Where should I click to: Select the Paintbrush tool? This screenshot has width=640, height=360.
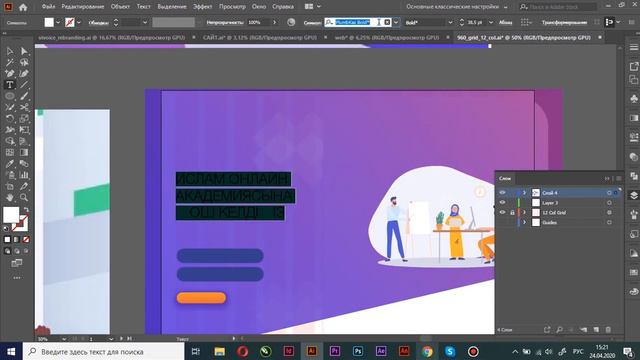[x=24, y=96]
